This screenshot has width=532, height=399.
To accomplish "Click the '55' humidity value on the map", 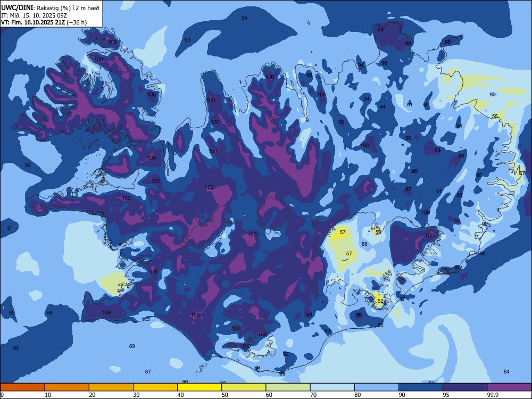I will 495,117.
